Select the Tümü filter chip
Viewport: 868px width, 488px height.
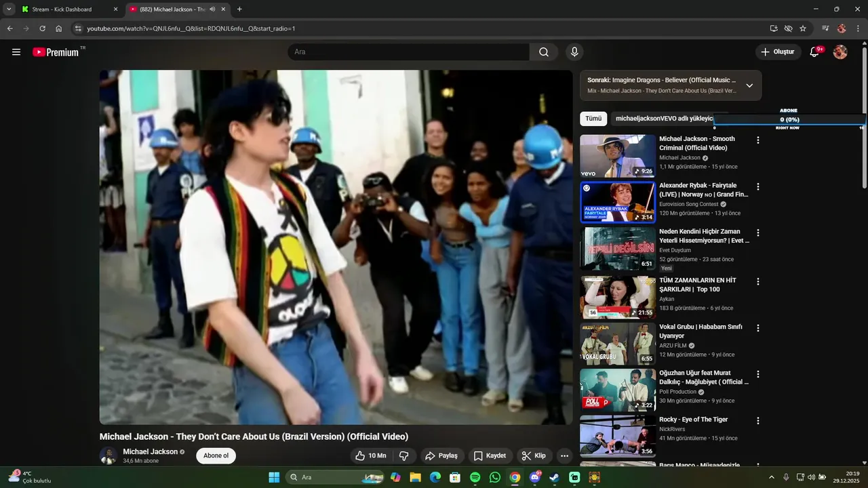click(x=593, y=119)
